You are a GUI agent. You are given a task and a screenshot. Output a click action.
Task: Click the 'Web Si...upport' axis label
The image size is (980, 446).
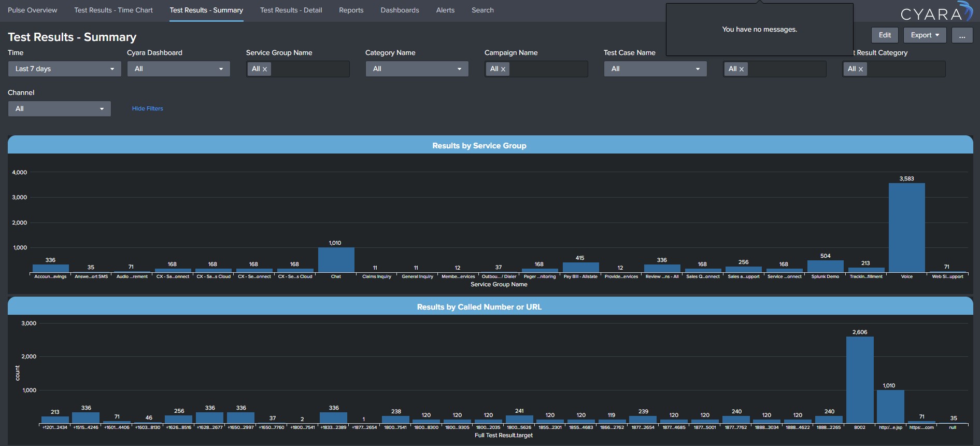[x=947, y=276]
